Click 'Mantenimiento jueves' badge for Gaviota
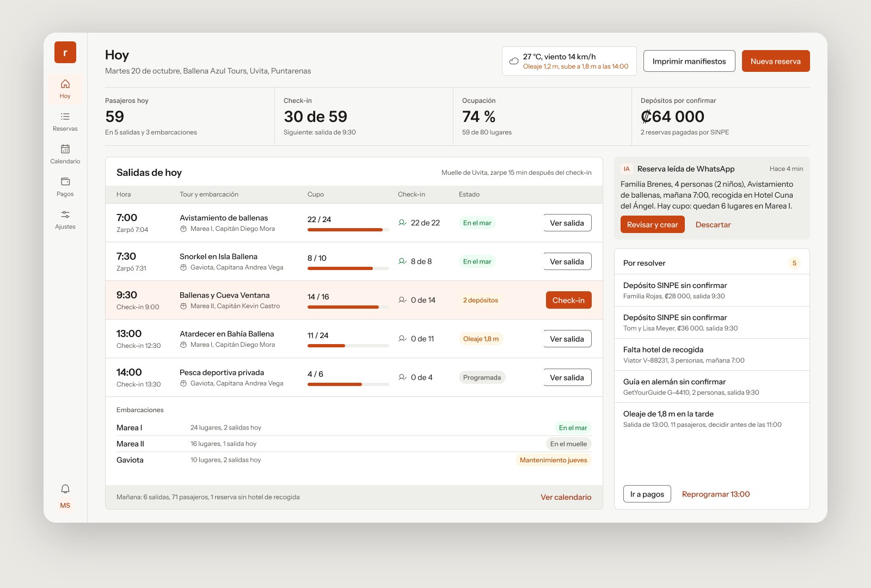 pyautogui.click(x=554, y=460)
